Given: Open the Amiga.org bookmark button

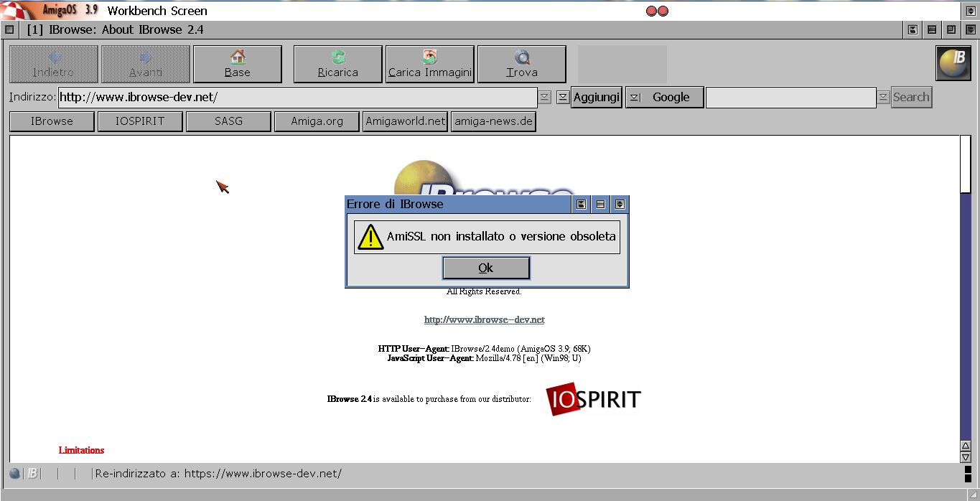Looking at the screenshot, I should tap(317, 121).
